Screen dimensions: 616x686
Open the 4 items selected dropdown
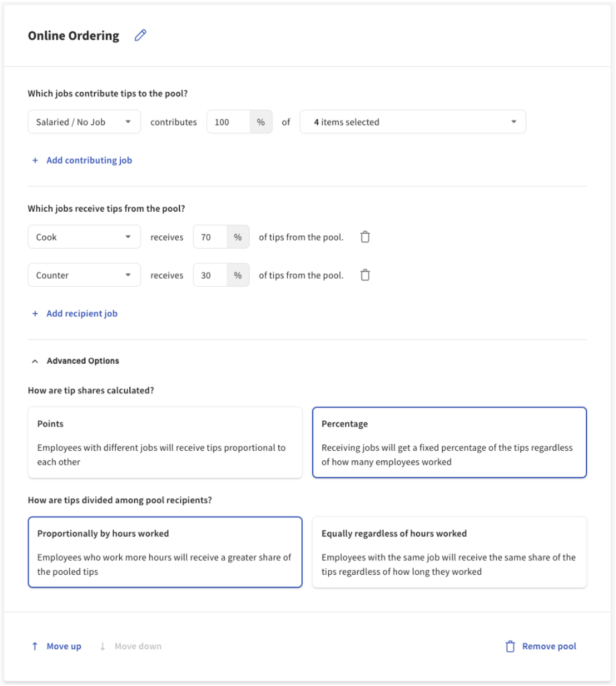pos(412,123)
